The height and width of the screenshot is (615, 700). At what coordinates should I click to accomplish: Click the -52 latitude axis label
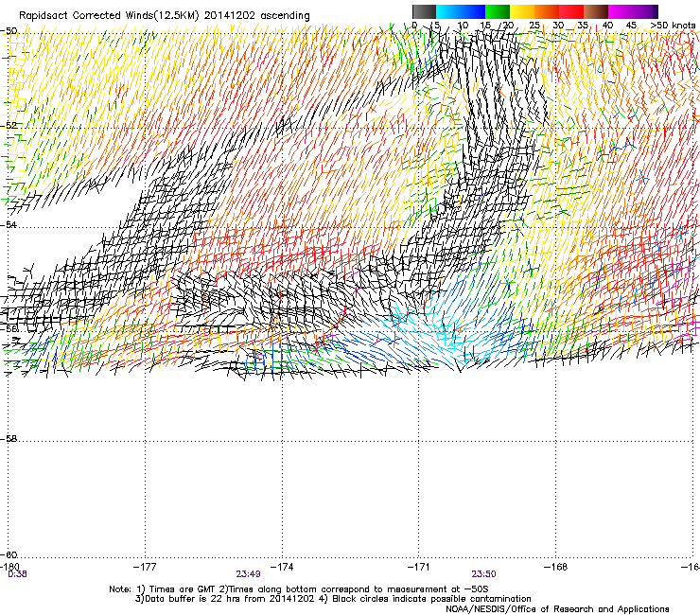(x=9, y=126)
